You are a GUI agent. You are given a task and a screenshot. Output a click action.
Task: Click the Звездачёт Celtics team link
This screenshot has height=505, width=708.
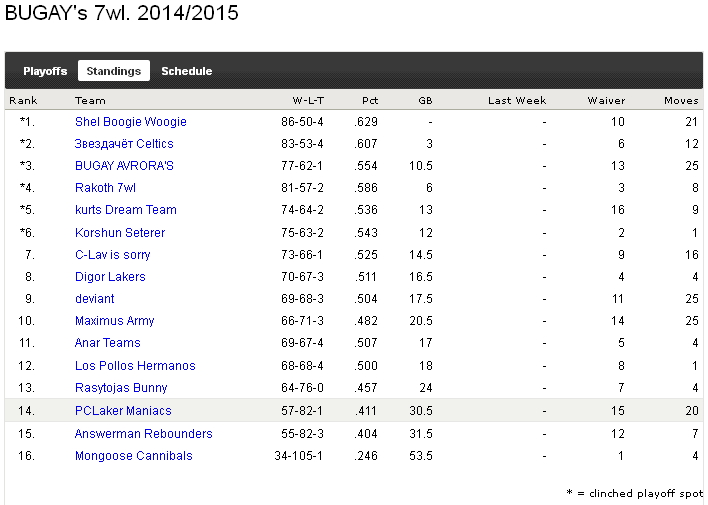124,144
